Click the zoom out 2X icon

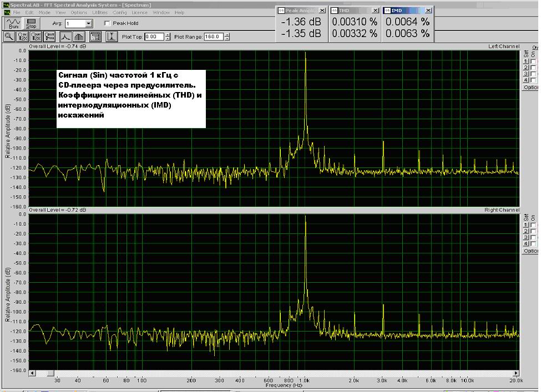37,37
